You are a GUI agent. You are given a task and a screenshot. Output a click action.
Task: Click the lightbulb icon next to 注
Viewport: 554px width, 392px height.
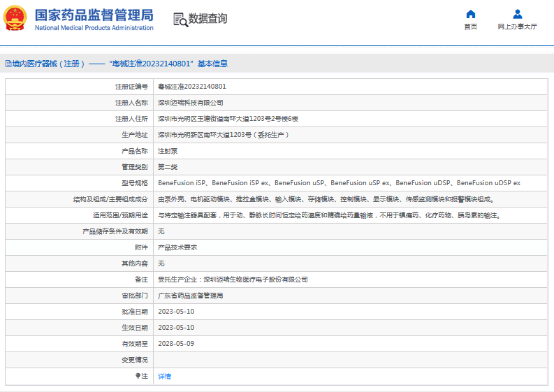pyautogui.click(x=138, y=376)
